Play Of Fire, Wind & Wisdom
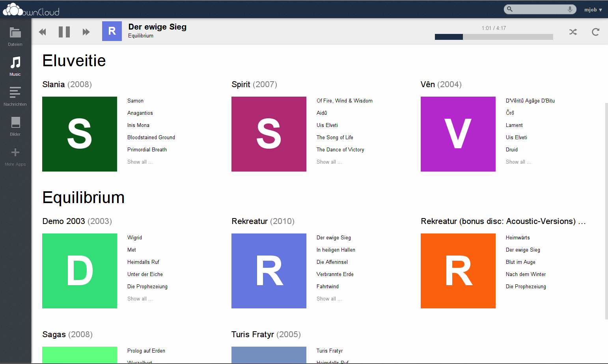This screenshot has width=608, height=364. (345, 101)
